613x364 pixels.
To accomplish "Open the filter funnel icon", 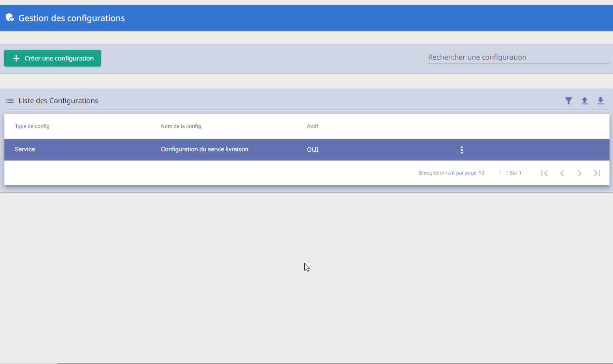I will point(569,101).
